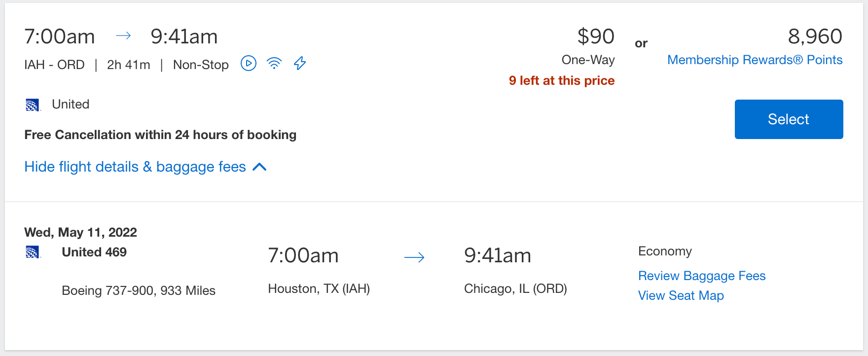
Task: Open the View Seat Map link
Action: (681, 295)
